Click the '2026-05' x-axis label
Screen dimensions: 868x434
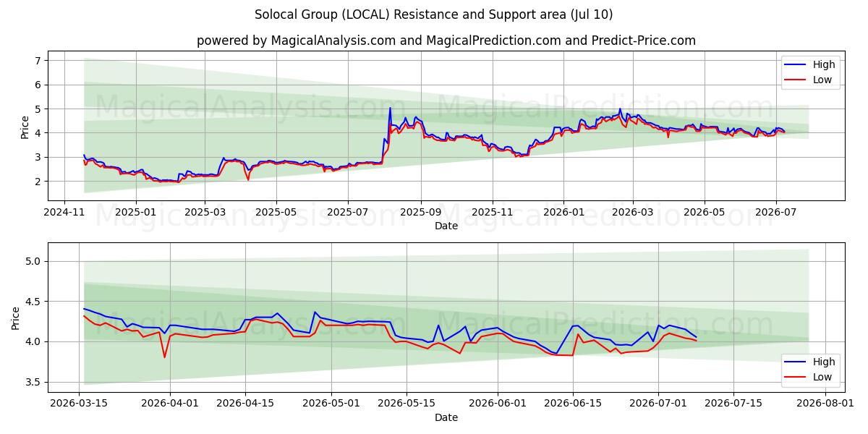click(704, 213)
